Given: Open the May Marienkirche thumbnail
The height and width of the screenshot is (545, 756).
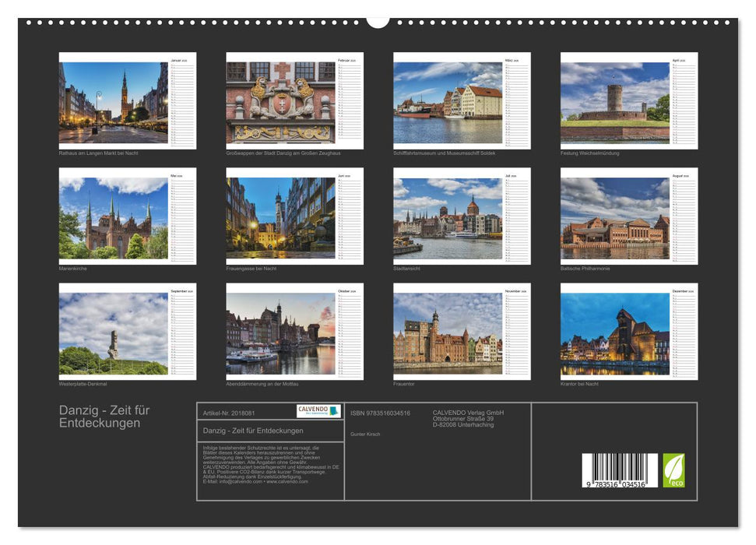Looking at the screenshot, I should 114,218.
